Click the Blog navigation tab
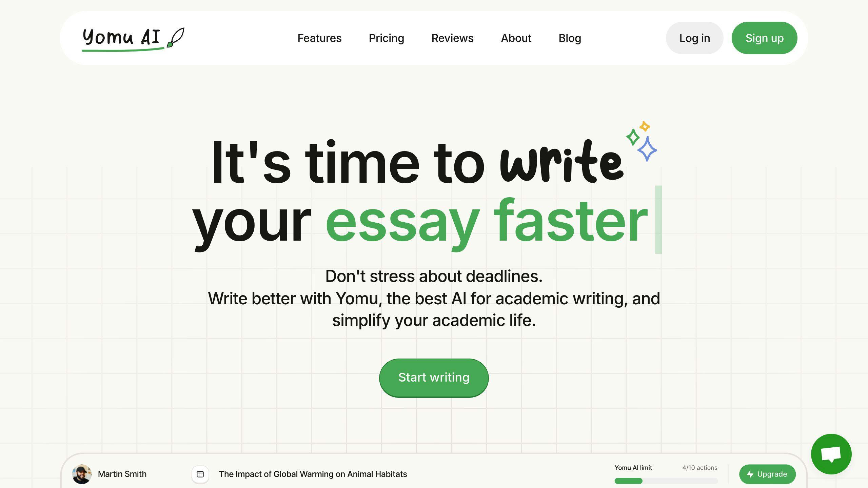Viewport: 868px width, 488px height. (570, 38)
